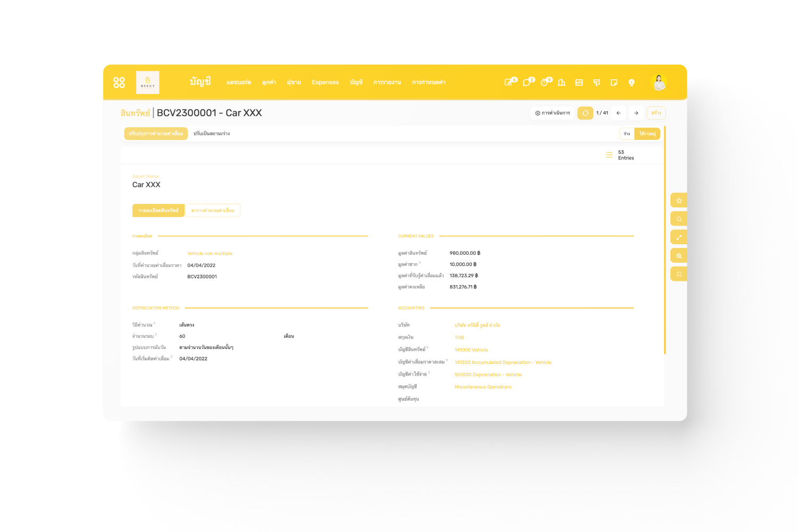
Task: Open the chat conversations bubble icon
Action: (528, 82)
